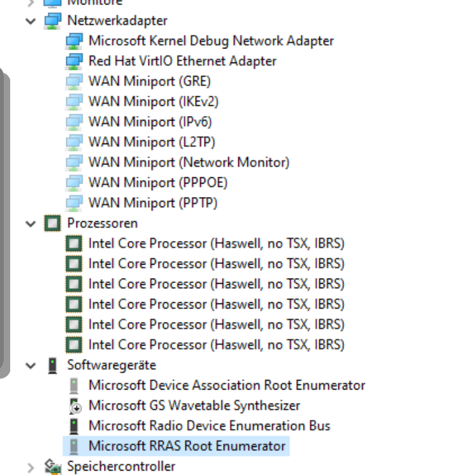Click the Speichercontroller category icon
The height and width of the screenshot is (475, 476).
(53, 467)
